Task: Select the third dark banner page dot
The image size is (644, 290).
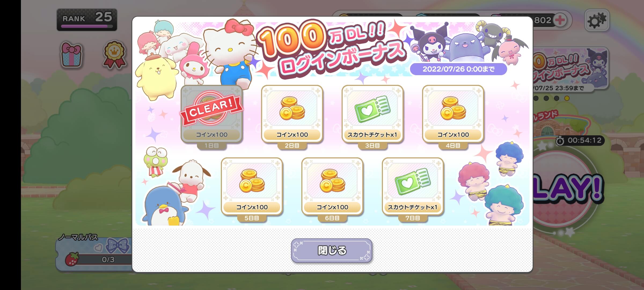Action: pos(557,98)
